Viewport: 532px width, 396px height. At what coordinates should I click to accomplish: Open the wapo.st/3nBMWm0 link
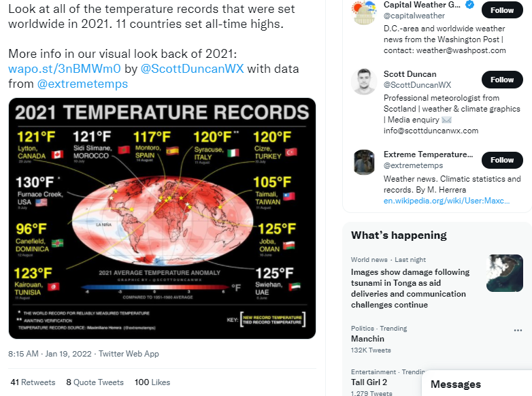coord(65,69)
